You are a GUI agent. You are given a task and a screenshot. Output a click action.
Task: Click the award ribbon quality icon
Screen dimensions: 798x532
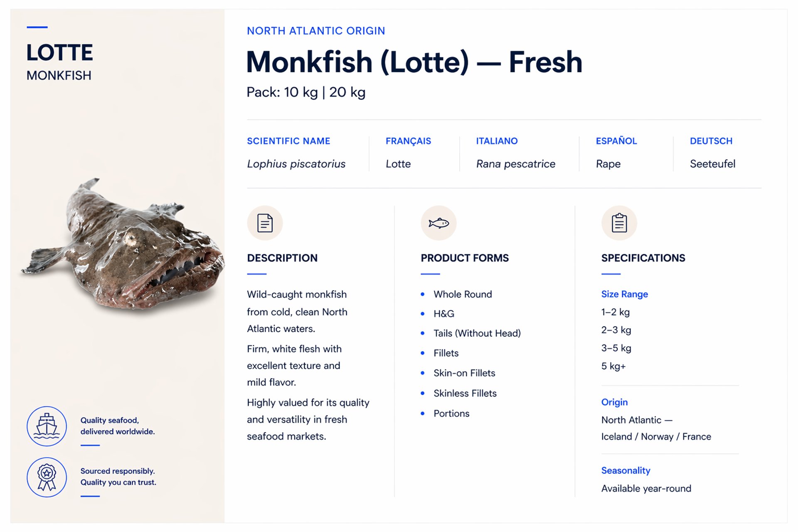pos(47,477)
